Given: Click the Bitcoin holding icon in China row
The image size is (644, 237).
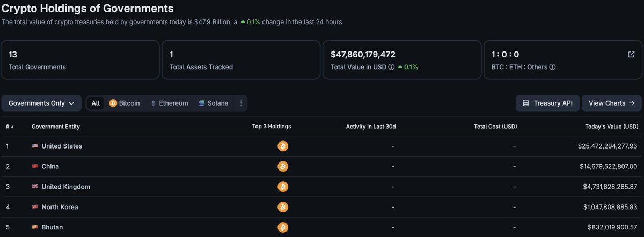Looking at the screenshot, I should (x=283, y=166).
